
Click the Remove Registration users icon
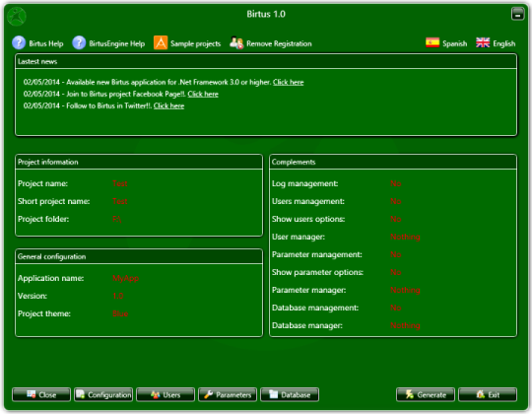coord(236,42)
